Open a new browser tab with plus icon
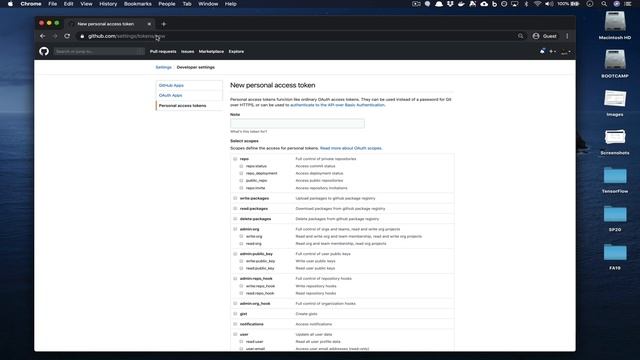Image resolution: width=640 pixels, height=360 pixels. tap(164, 24)
